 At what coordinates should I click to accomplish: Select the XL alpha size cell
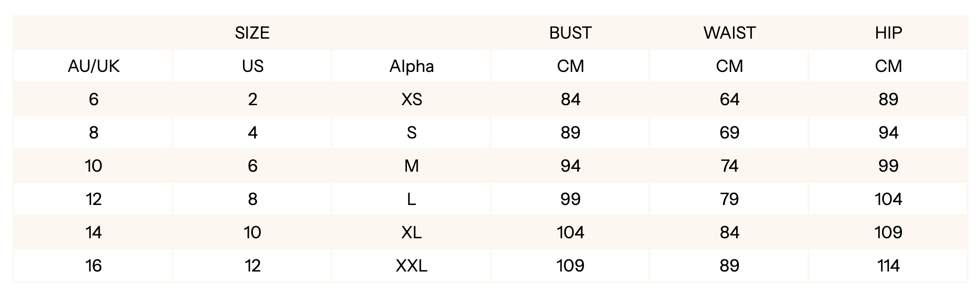pos(411,232)
